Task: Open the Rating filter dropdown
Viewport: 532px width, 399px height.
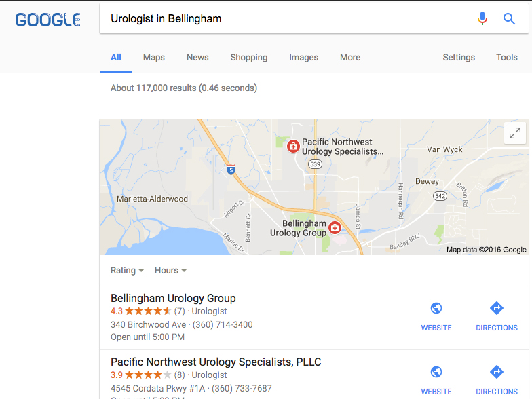Action: 127,270
